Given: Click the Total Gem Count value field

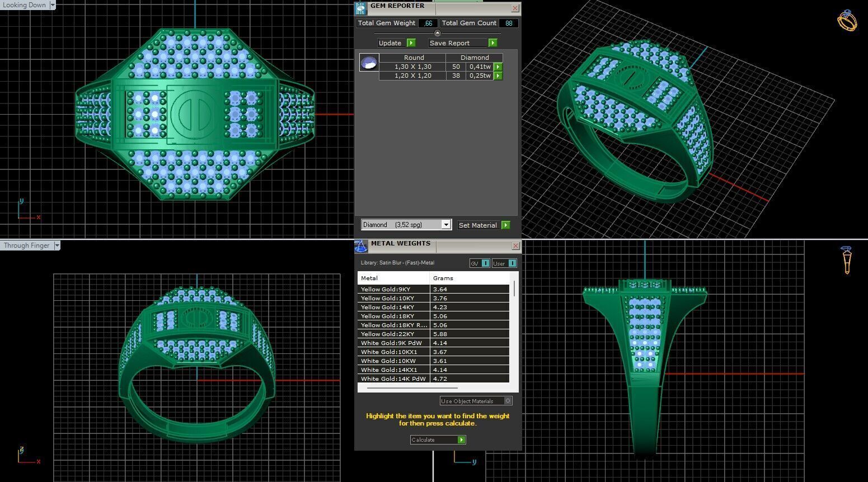Looking at the screenshot, I should [509, 23].
